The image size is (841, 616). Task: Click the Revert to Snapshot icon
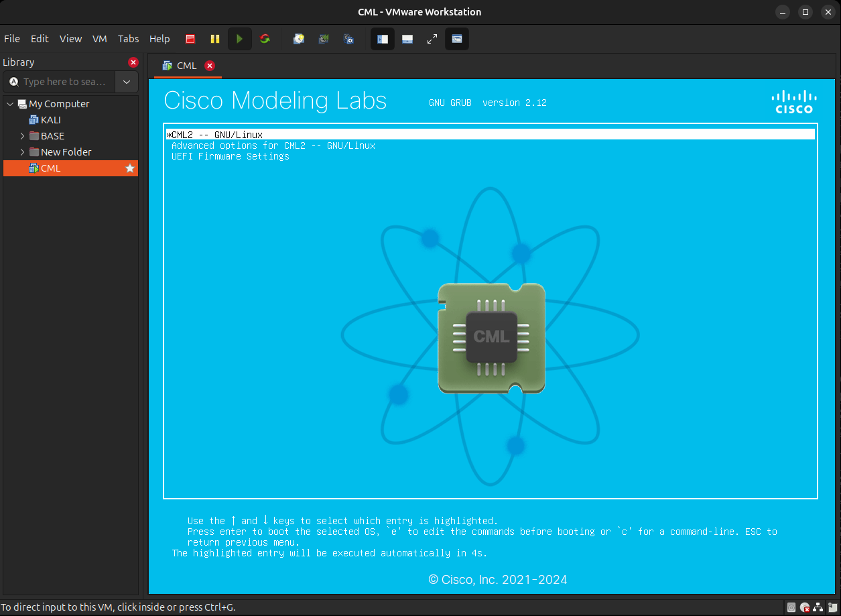[324, 39]
